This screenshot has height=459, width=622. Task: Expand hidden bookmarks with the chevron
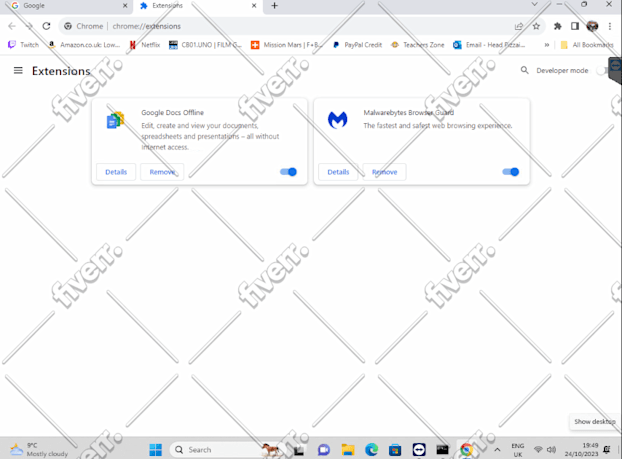[547, 45]
